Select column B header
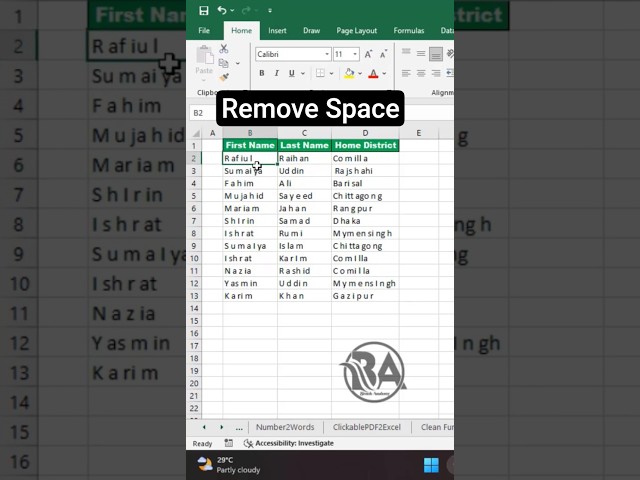Image resolution: width=640 pixels, height=480 pixels. (250, 133)
